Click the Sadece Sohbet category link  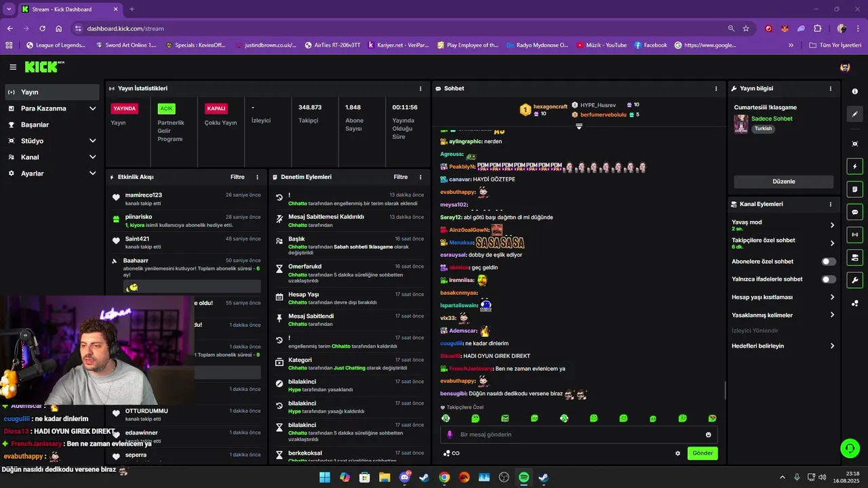772,119
